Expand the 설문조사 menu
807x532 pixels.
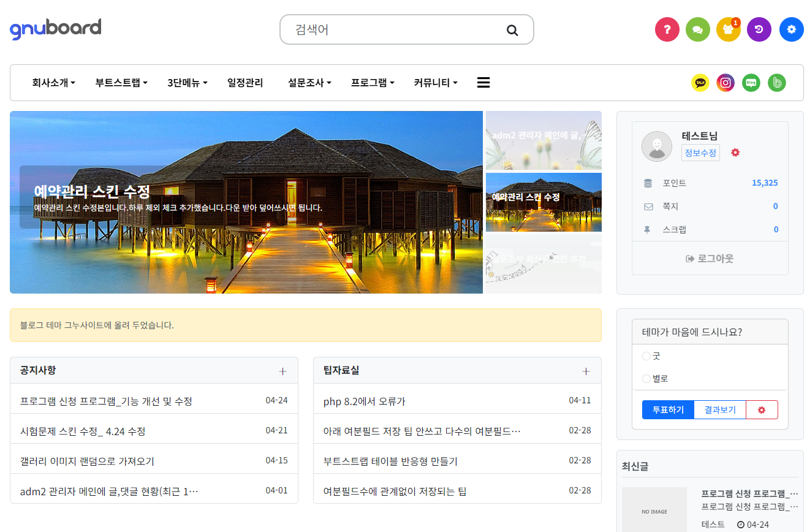[x=309, y=83]
